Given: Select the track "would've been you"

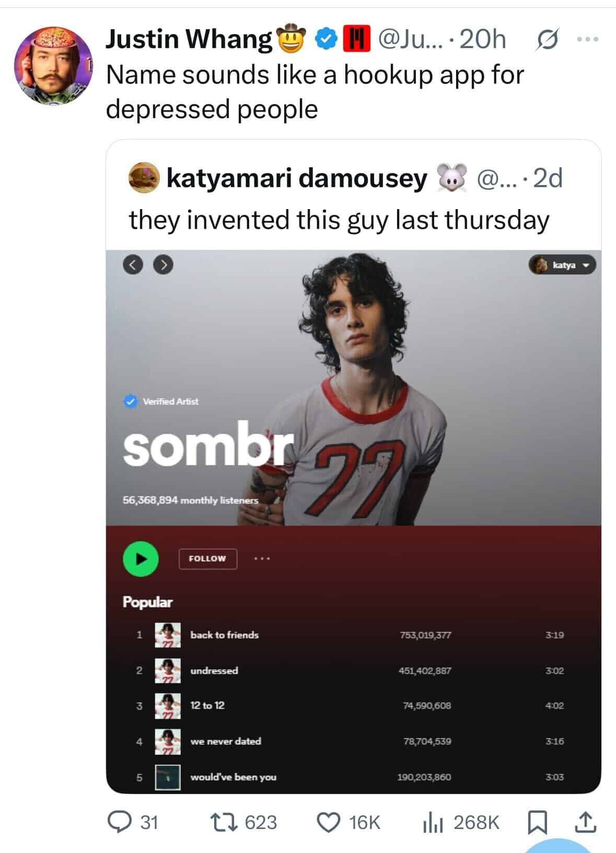Looking at the screenshot, I should 233,777.
